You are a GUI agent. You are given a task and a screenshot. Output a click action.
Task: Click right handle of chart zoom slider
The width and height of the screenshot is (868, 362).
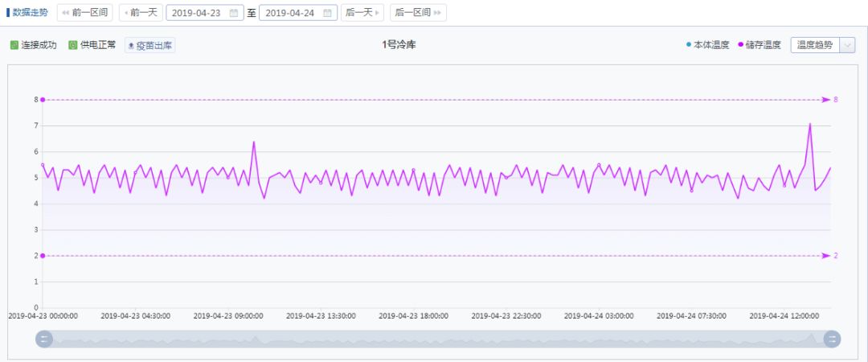point(832,339)
